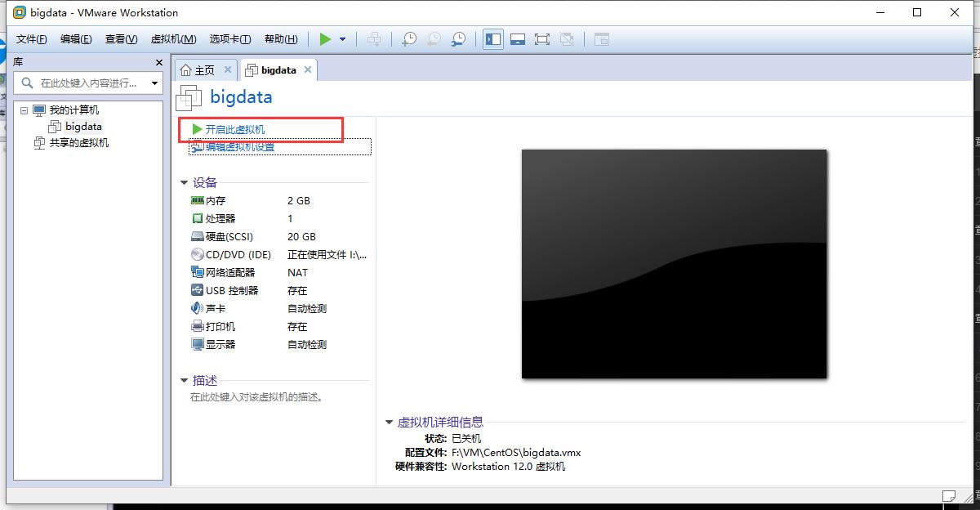Click the console view toolbar icon
This screenshot has width=980, height=510.
pos(602,39)
